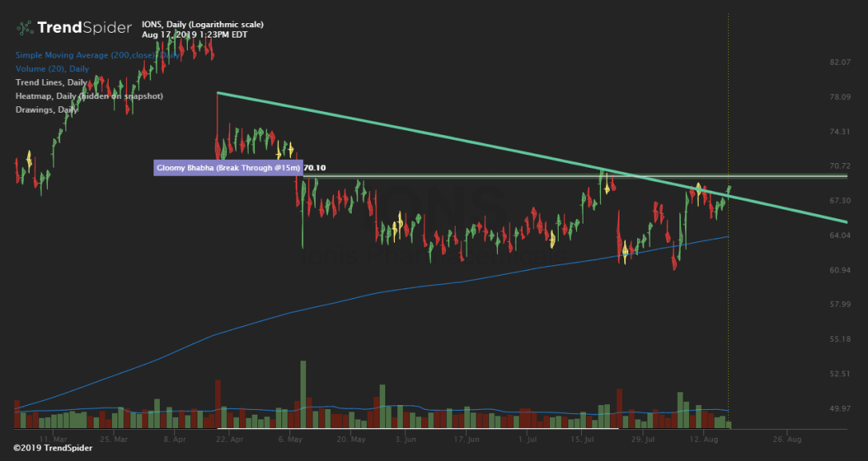Toggle the Volume (20) Daily legend entry

tap(52, 70)
